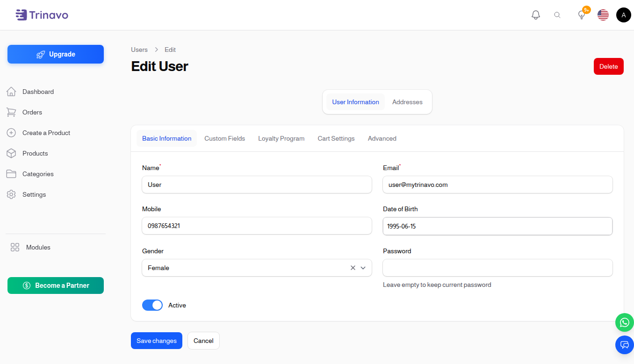Click the Categories folder icon
The width and height of the screenshot is (634, 364).
tap(11, 174)
